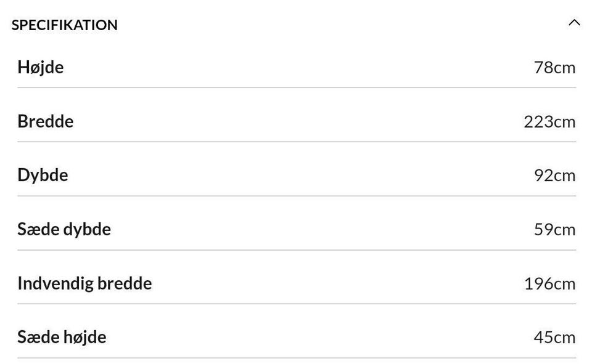592x364 pixels.
Task: Select the Indvendig bredde label
Action: point(84,283)
